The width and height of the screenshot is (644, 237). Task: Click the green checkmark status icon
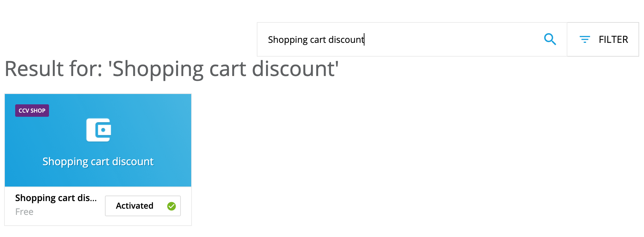pos(172,206)
